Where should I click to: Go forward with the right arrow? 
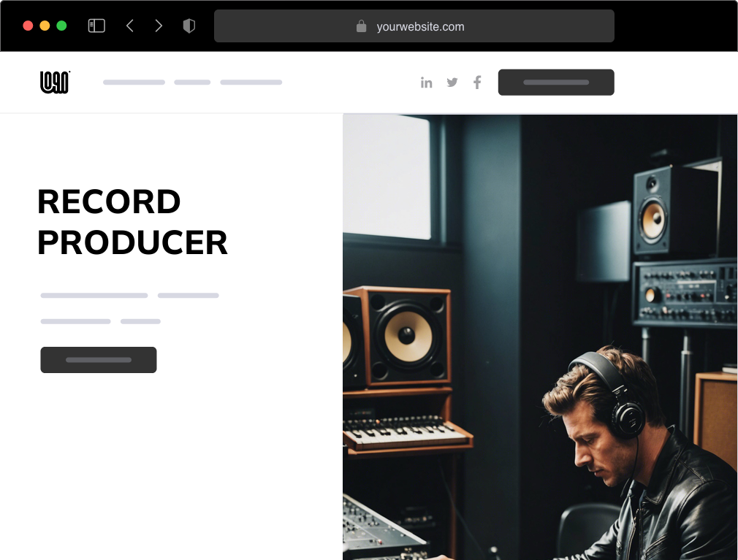pyautogui.click(x=159, y=26)
